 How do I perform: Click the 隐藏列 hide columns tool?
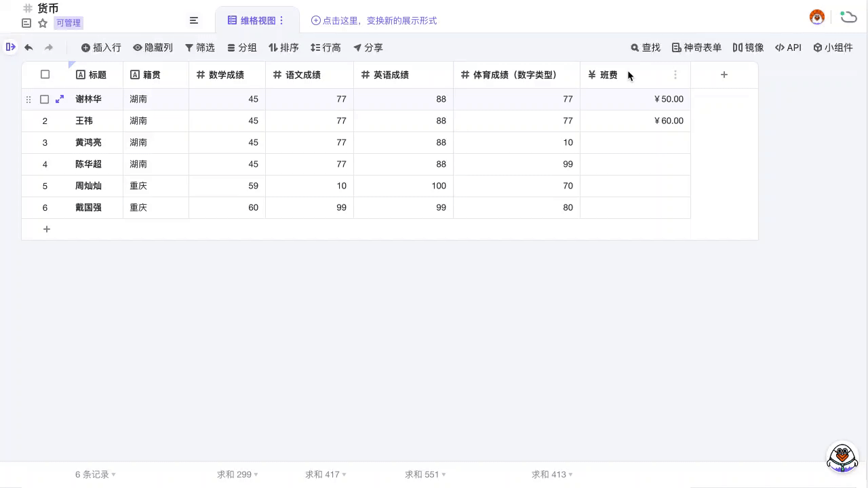tap(153, 47)
